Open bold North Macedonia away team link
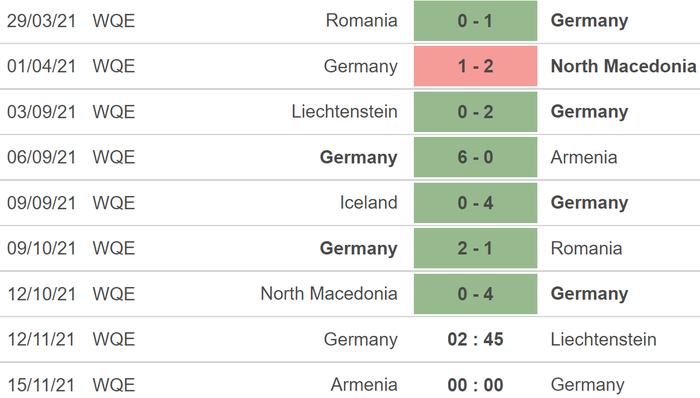Screen dimensions: 700x398 (623, 66)
